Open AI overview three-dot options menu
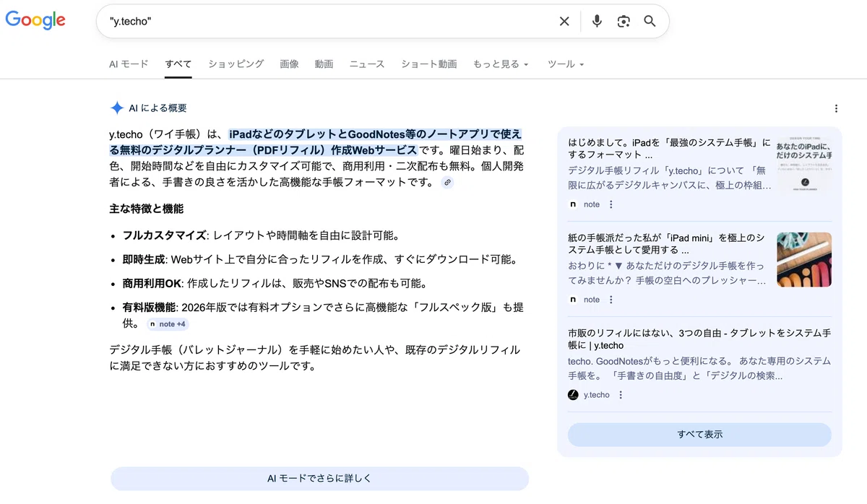 coord(836,109)
